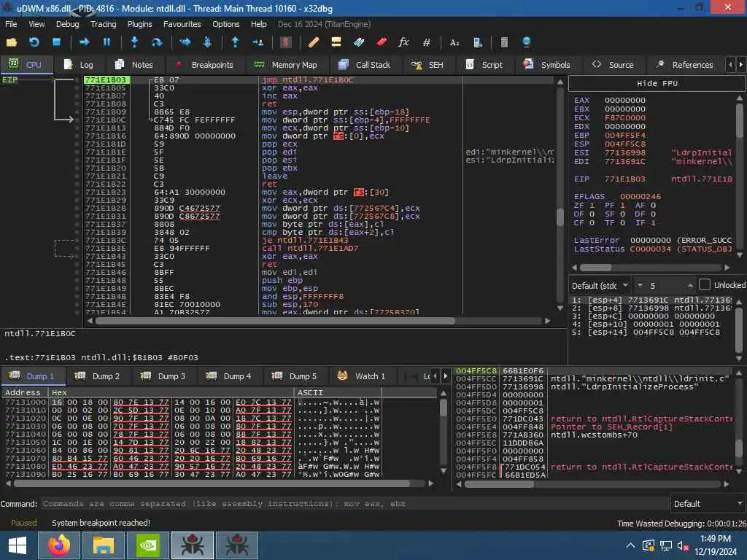Open the File menu

pos(11,24)
